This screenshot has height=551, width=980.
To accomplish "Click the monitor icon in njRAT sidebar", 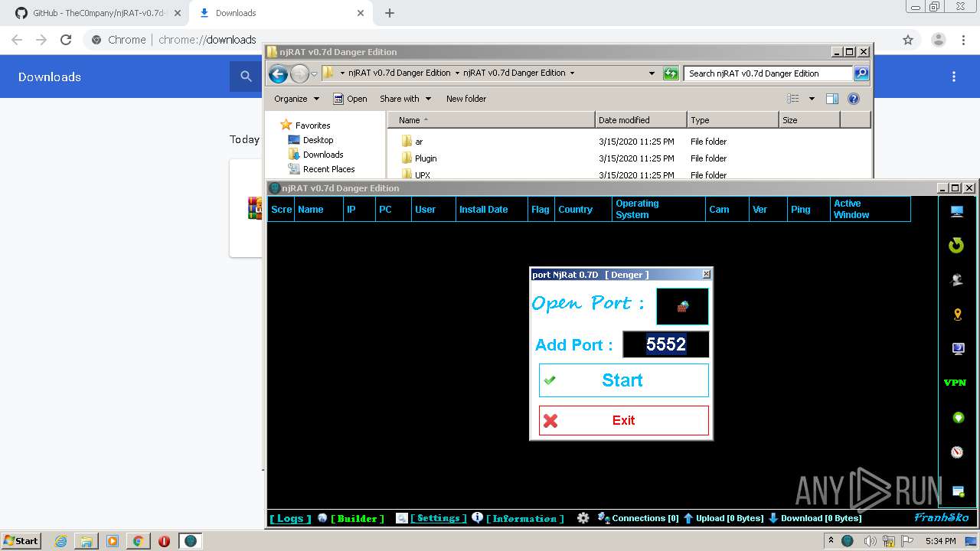I will pyautogui.click(x=957, y=211).
